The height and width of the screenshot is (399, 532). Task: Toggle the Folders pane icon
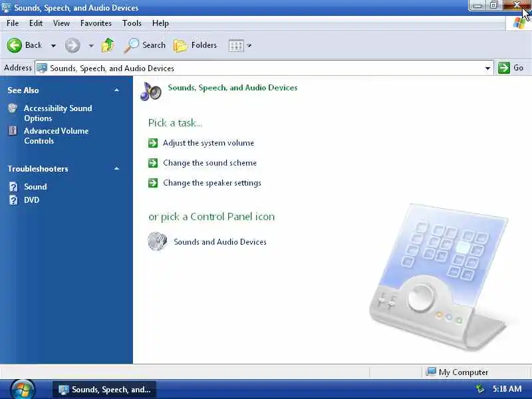[180, 45]
